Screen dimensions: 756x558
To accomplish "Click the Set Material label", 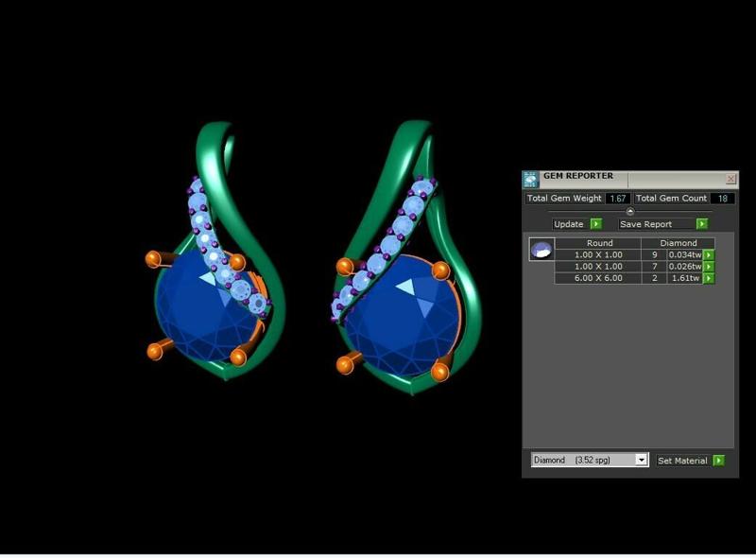I will coord(682,461).
